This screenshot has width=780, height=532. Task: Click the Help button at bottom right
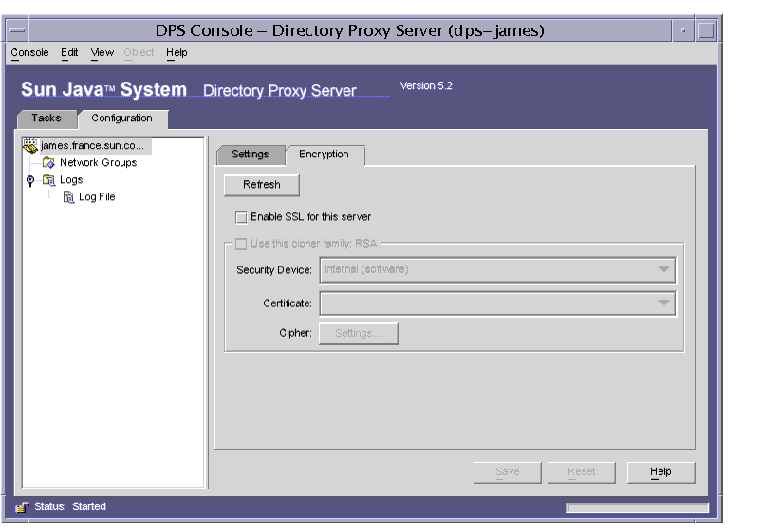[660, 472]
